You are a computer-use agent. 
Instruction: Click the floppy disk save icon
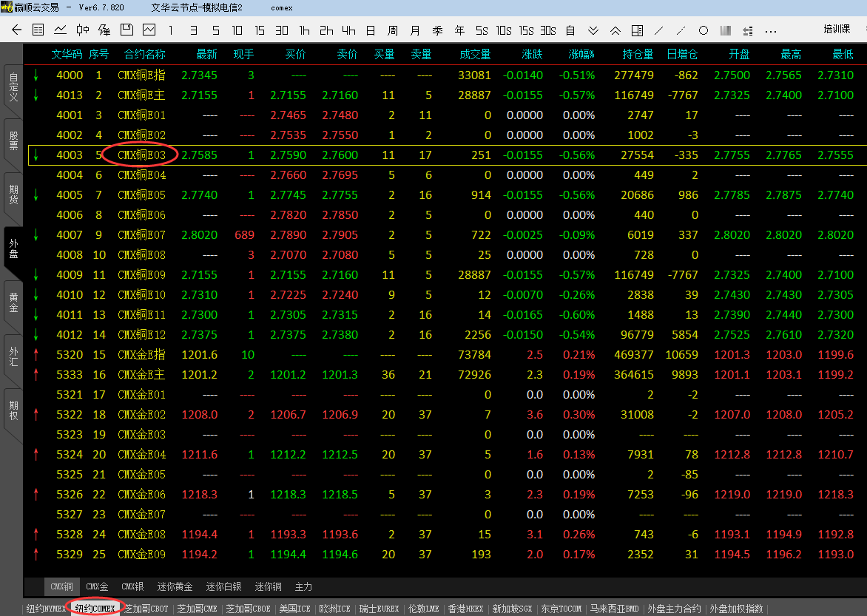click(126, 30)
